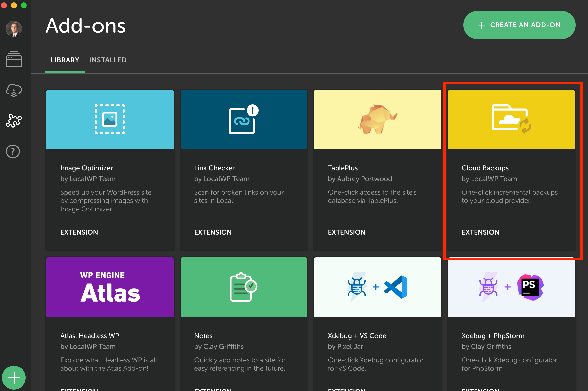Click Xdebug configurator for VS Code description
The width and height of the screenshot is (588, 391).
point(375,364)
